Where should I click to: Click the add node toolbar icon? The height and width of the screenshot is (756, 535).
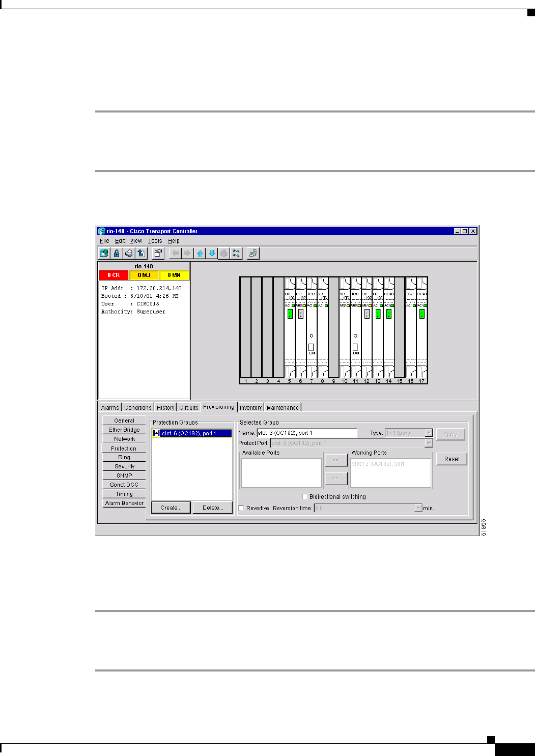[x=104, y=253]
